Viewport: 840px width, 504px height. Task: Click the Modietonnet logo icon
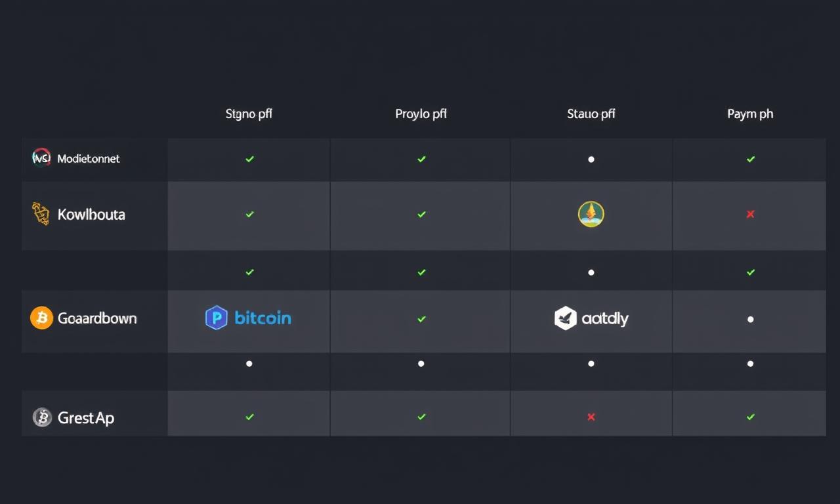(x=41, y=157)
